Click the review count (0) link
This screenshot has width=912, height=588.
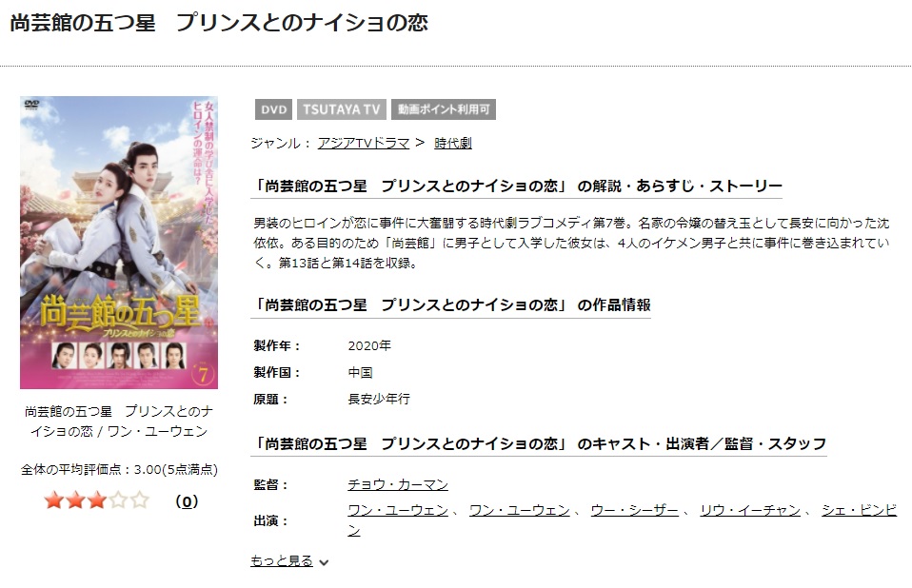[187, 501]
